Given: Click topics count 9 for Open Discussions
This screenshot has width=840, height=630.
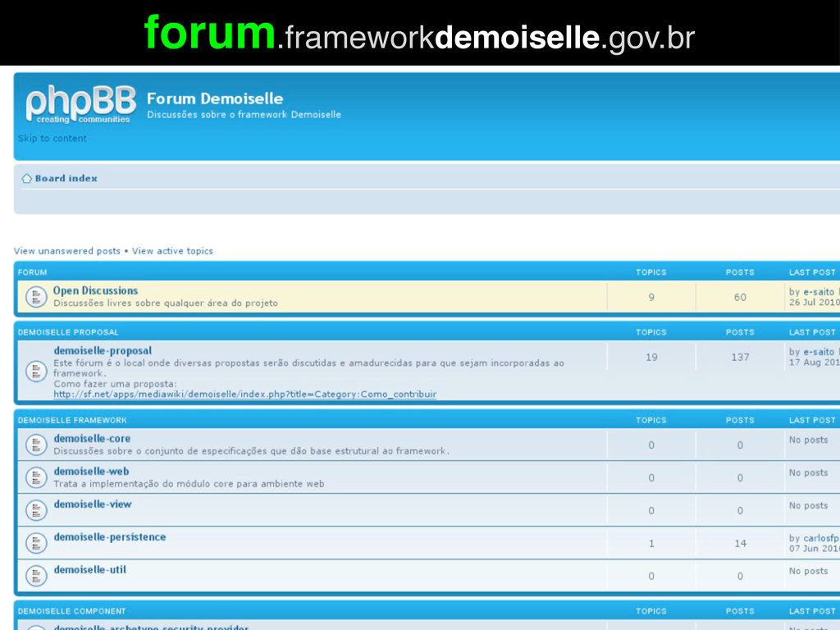Looking at the screenshot, I should click(x=651, y=297).
